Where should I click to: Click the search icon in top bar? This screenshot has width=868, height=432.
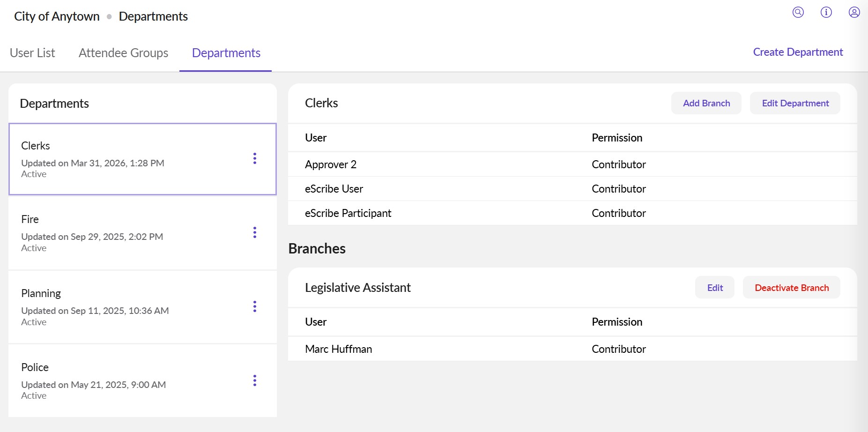point(798,13)
